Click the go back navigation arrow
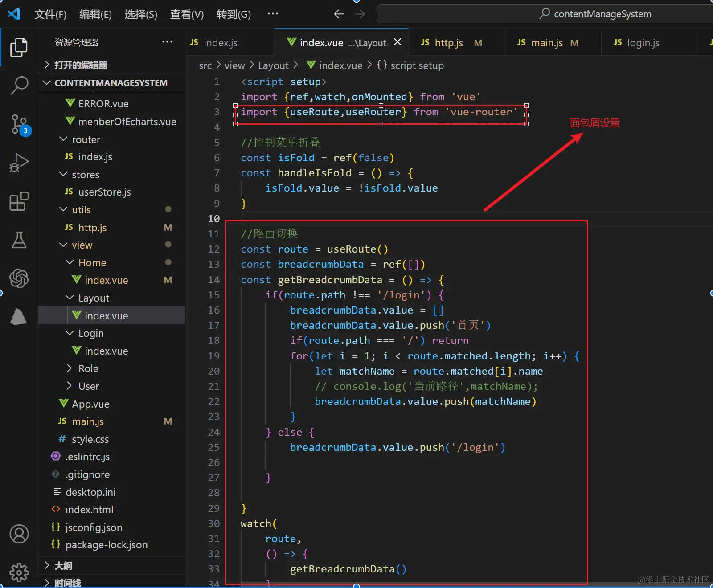Viewport: 713px width, 588px height. [339, 14]
